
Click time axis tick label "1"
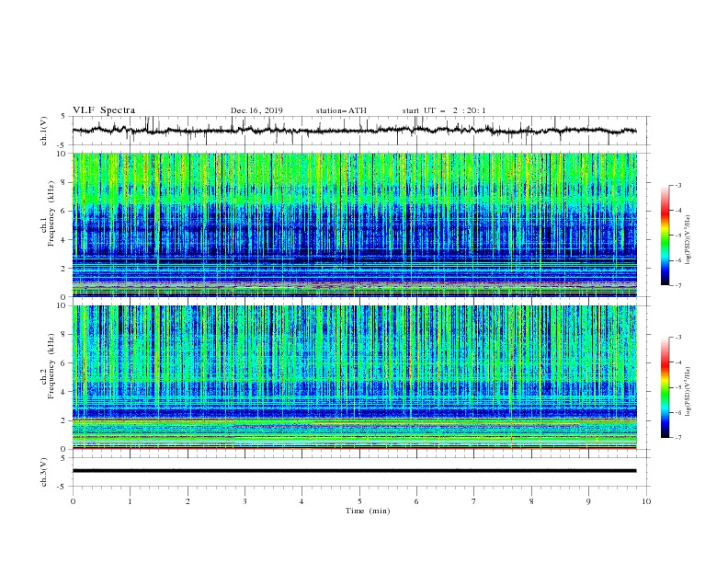click(x=130, y=501)
